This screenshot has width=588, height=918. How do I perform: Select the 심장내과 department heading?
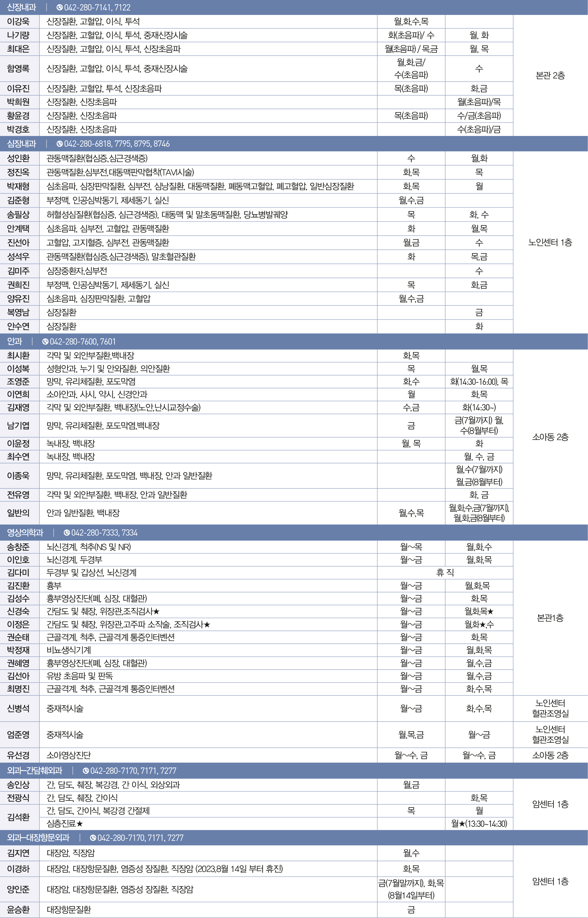coord(21,144)
